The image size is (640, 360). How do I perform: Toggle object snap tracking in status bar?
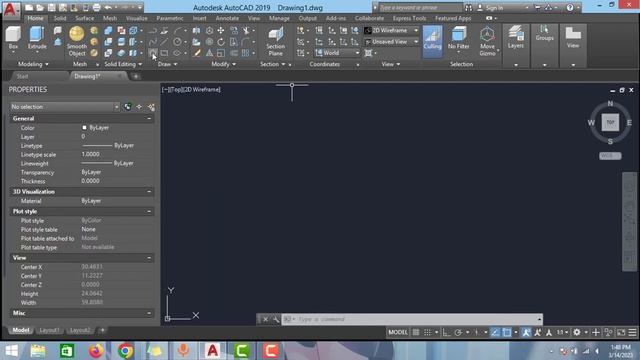coord(495,332)
